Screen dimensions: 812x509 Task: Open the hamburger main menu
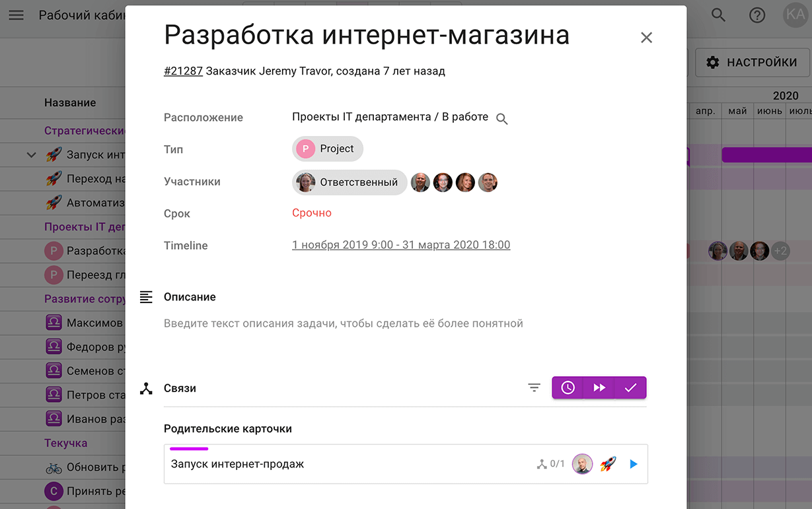point(16,15)
